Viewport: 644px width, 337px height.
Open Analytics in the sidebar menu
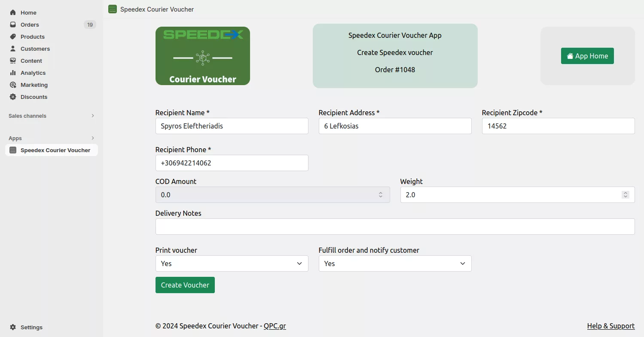(x=33, y=73)
